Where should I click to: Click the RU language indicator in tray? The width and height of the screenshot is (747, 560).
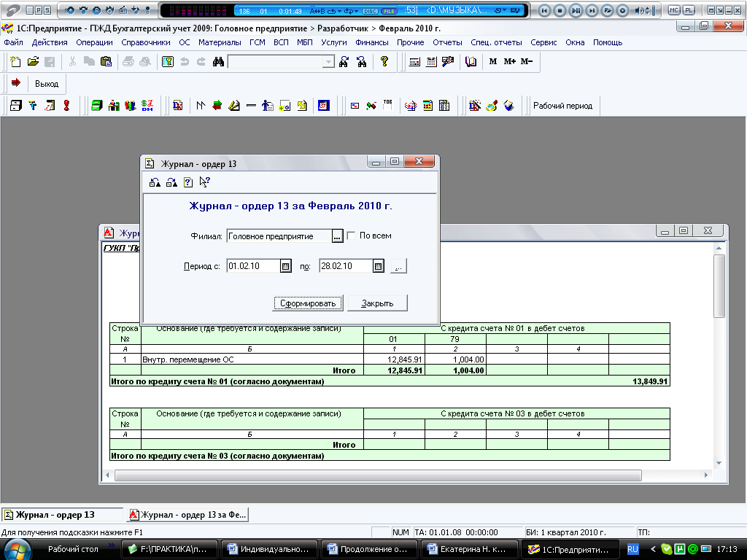pyautogui.click(x=632, y=549)
